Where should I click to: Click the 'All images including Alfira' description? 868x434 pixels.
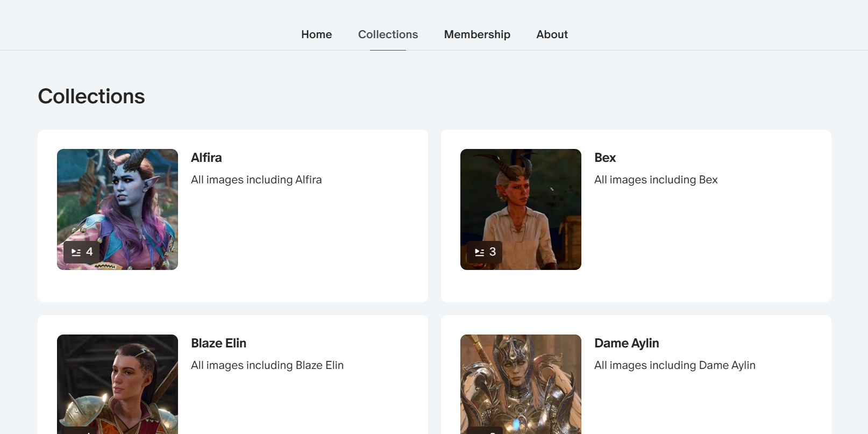(257, 180)
